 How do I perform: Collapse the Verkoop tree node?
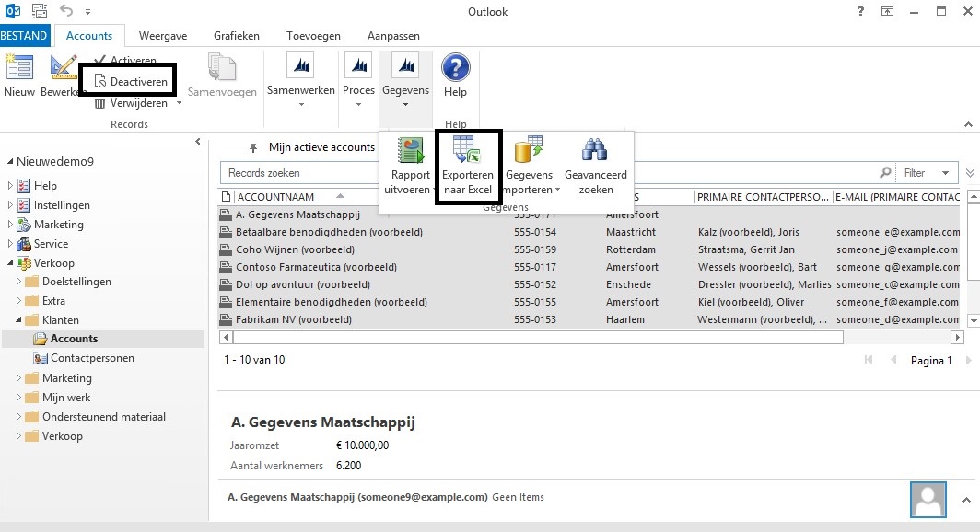11,264
